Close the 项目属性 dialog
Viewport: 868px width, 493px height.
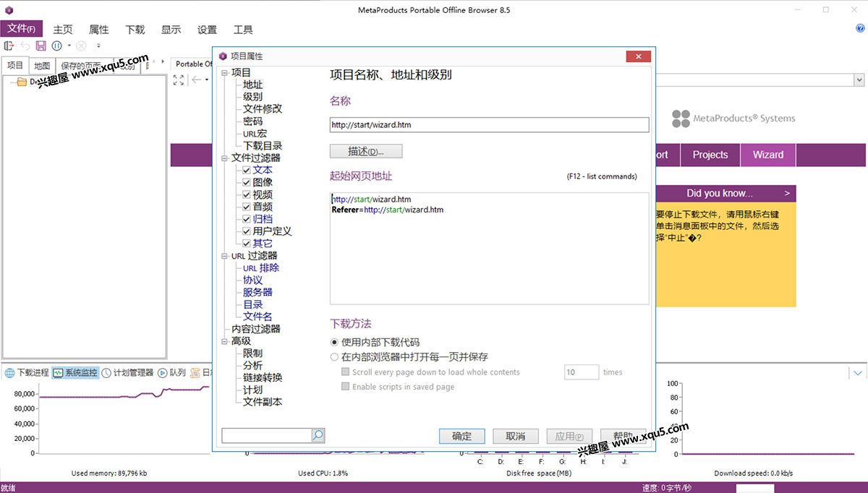click(x=638, y=56)
